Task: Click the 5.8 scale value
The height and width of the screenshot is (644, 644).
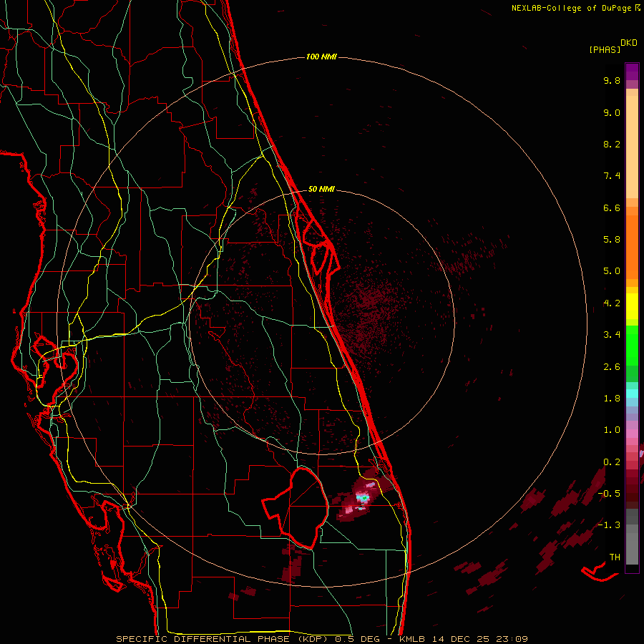Action: (x=612, y=240)
